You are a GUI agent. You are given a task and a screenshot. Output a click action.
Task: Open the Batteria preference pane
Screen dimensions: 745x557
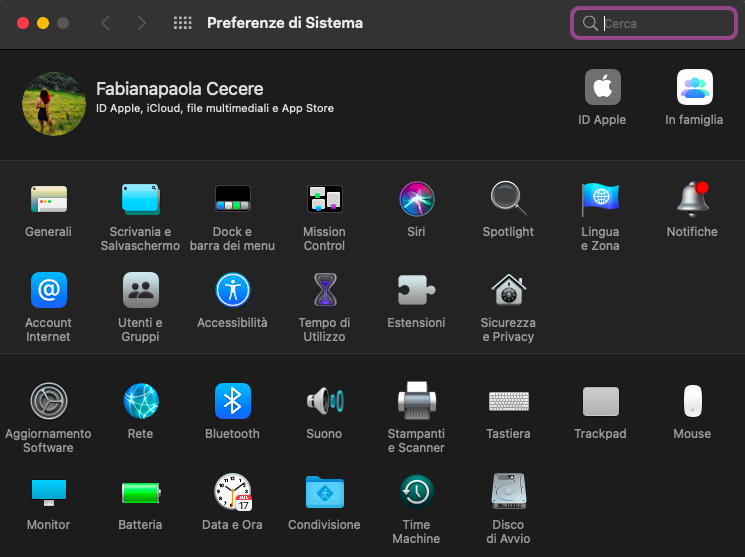140,493
